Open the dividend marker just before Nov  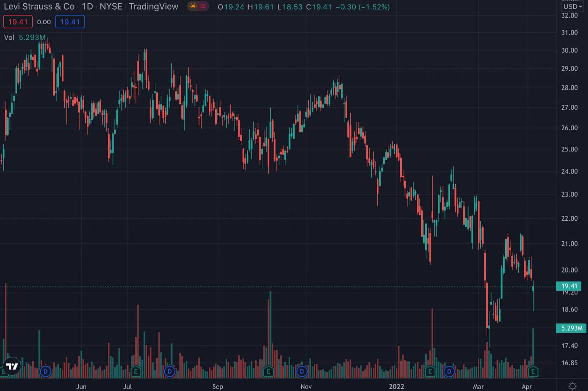[302, 372]
